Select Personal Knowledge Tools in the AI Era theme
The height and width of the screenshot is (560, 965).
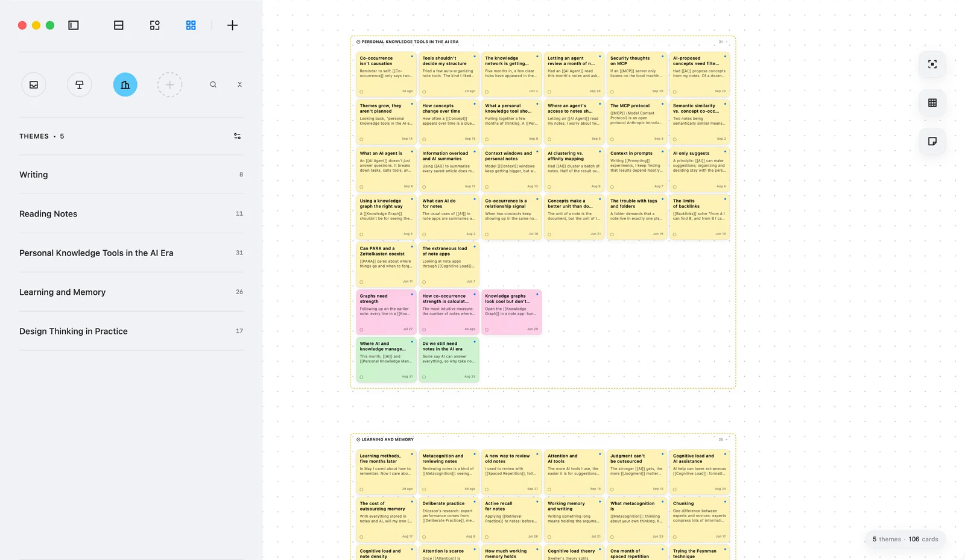(131, 253)
